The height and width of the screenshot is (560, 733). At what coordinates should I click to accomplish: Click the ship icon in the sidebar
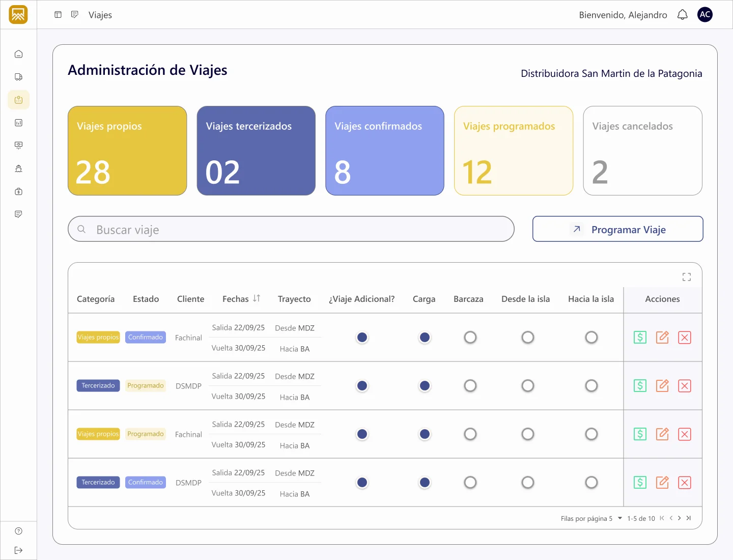(19, 169)
